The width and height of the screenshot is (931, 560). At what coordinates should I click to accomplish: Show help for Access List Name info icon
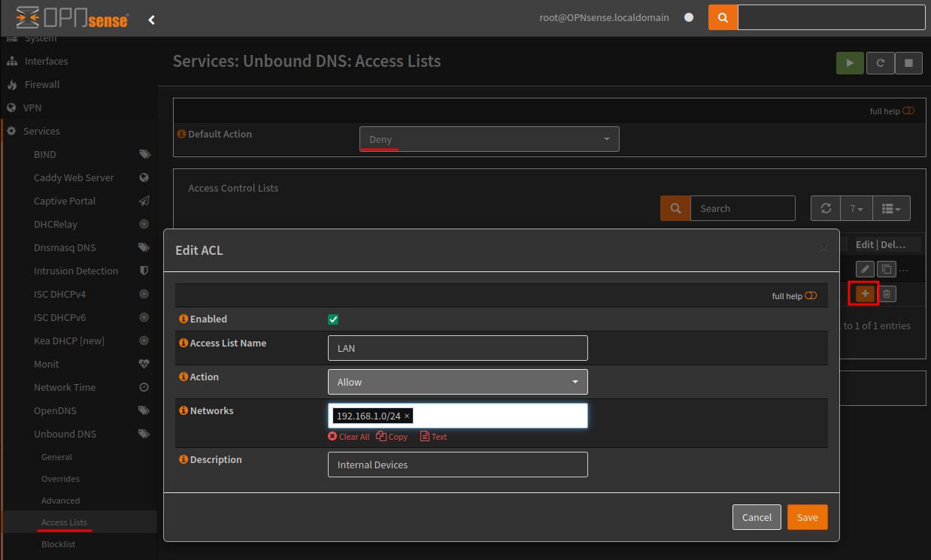click(x=183, y=343)
